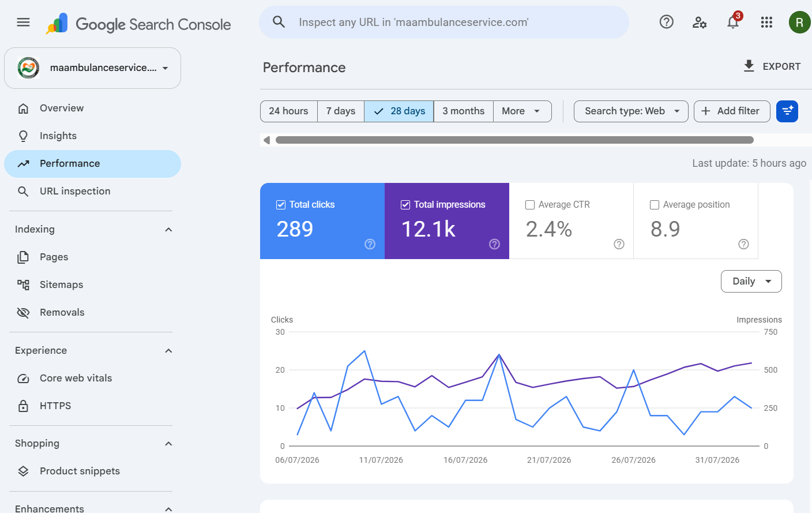The width and height of the screenshot is (812, 513).
Task: Collapse the Shopping section
Action: click(168, 444)
